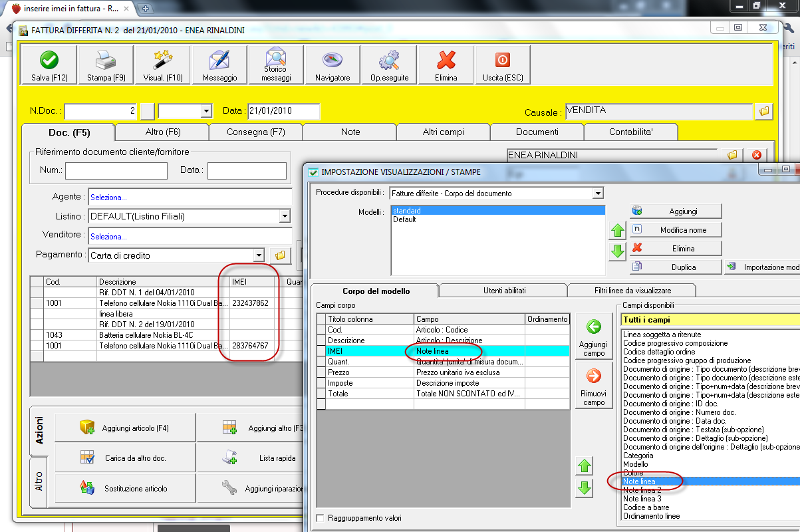Click folder icon next to Pagamento dropdown
Viewport: 800px width, 532px height.
[280, 255]
